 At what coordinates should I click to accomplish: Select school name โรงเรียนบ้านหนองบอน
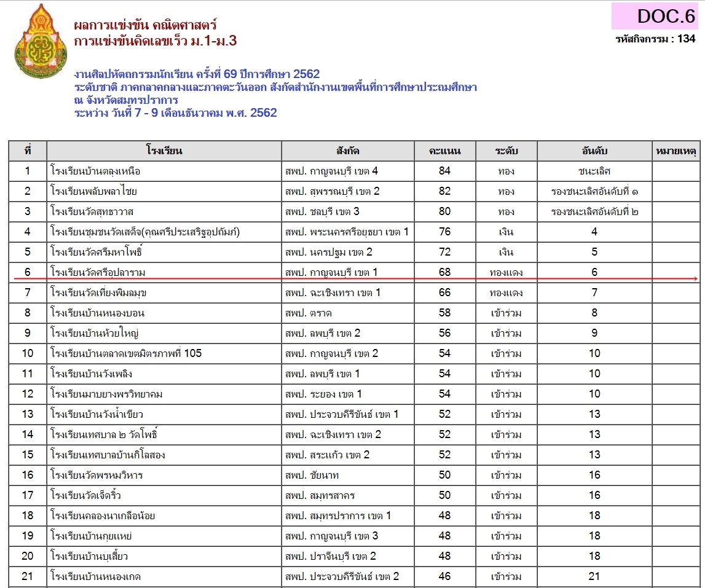[x=97, y=313]
